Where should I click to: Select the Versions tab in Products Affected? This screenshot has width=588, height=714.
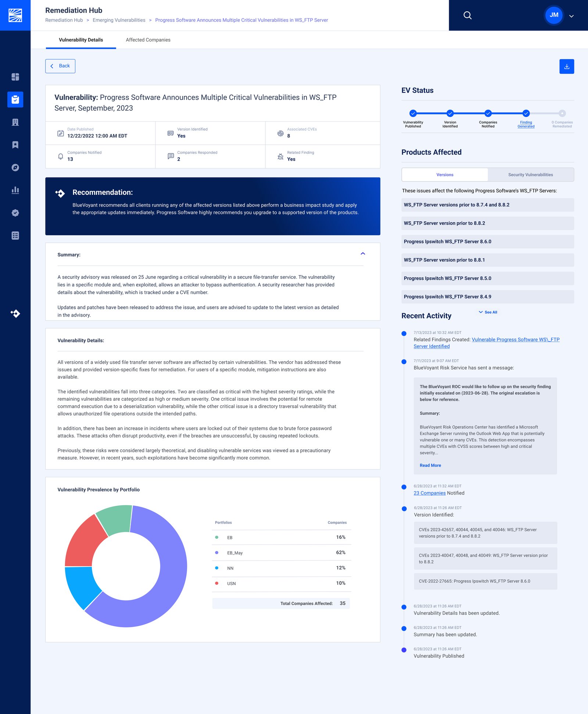coord(445,175)
